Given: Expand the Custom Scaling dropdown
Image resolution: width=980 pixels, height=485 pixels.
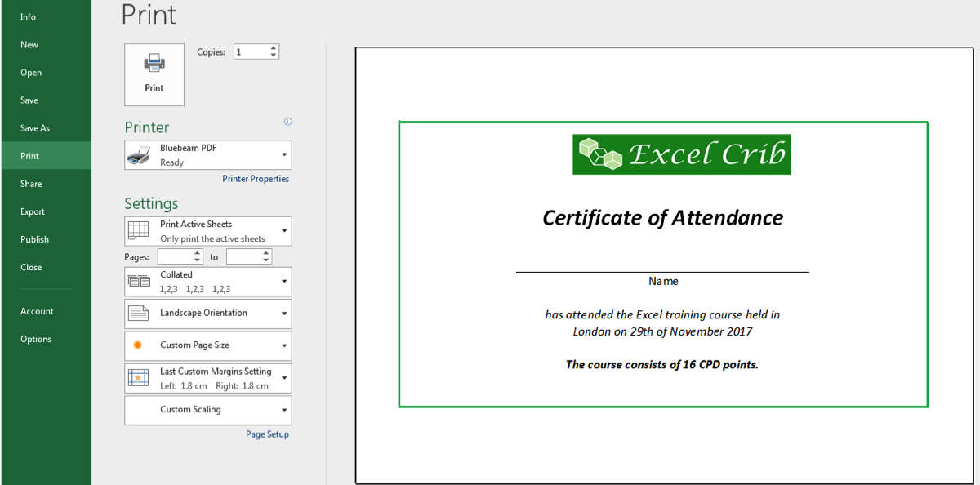Looking at the screenshot, I should click(x=283, y=410).
